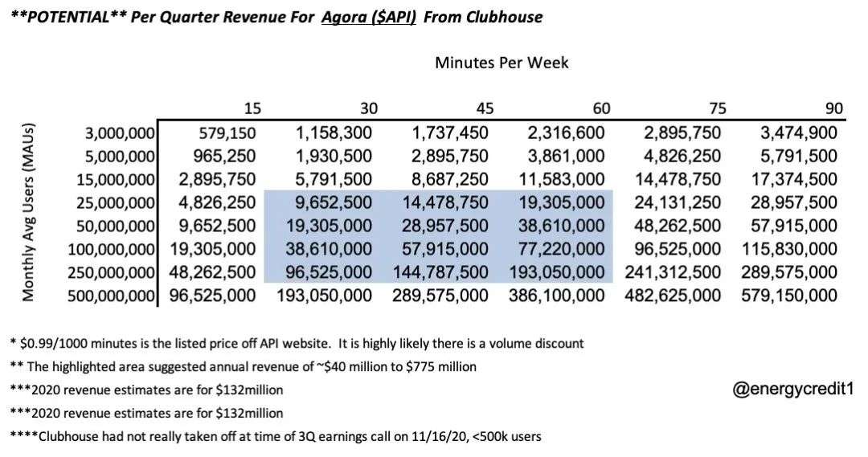Select 57,915,000 in the 100,000,000 row
The height and width of the screenshot is (457, 868).
pos(445,250)
